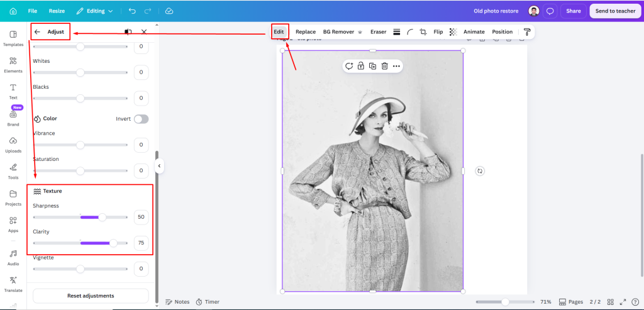Click the Sharpness slider handle
Viewport: 644px width, 310px height.
103,217
